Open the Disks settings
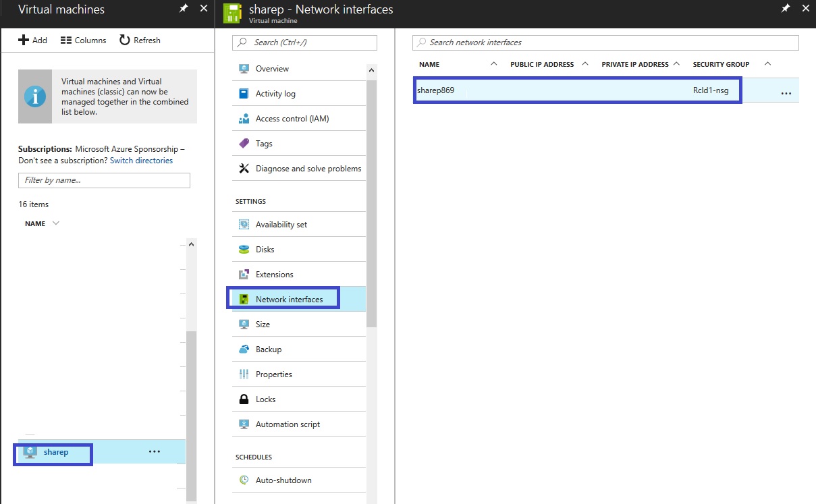The height and width of the screenshot is (504, 816). (x=265, y=250)
